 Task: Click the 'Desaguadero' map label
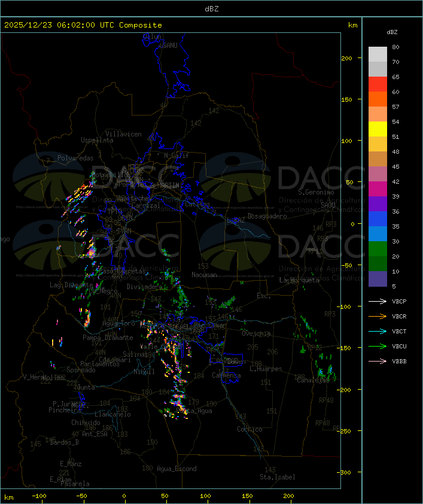tap(267, 216)
